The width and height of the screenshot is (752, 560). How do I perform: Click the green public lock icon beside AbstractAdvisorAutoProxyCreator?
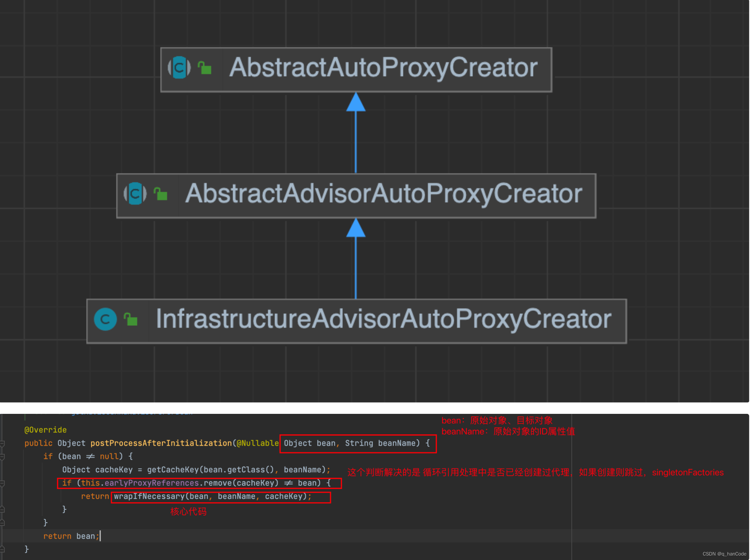(161, 194)
